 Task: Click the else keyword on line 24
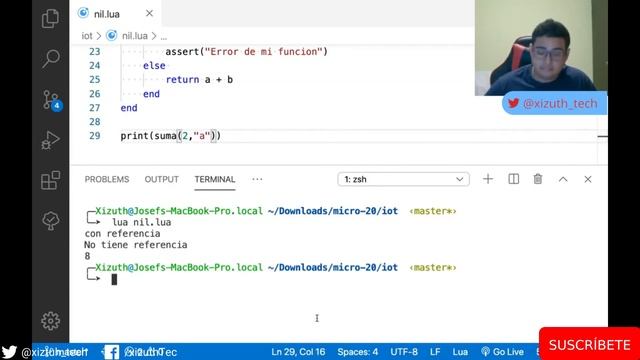coord(154,66)
